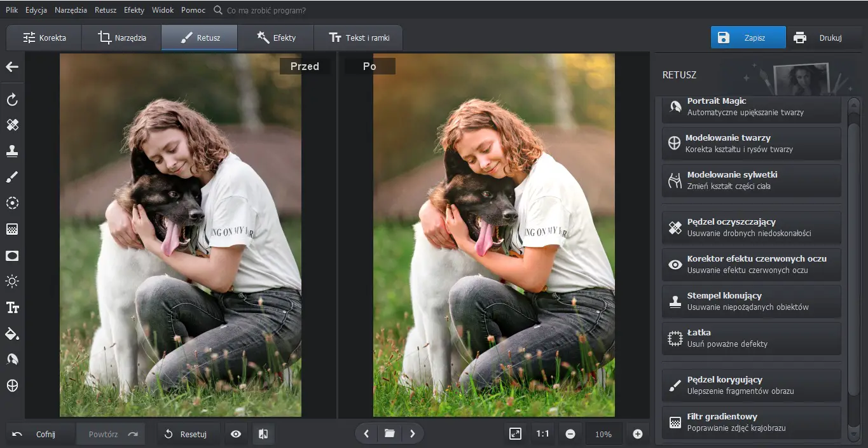Decrease zoom with the minus control

click(570, 433)
